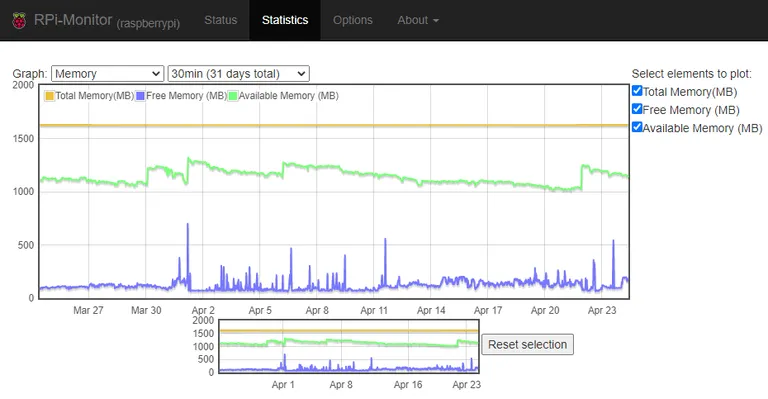
Task: Disable the Available Memory (MB) checkbox
Action: click(x=637, y=127)
